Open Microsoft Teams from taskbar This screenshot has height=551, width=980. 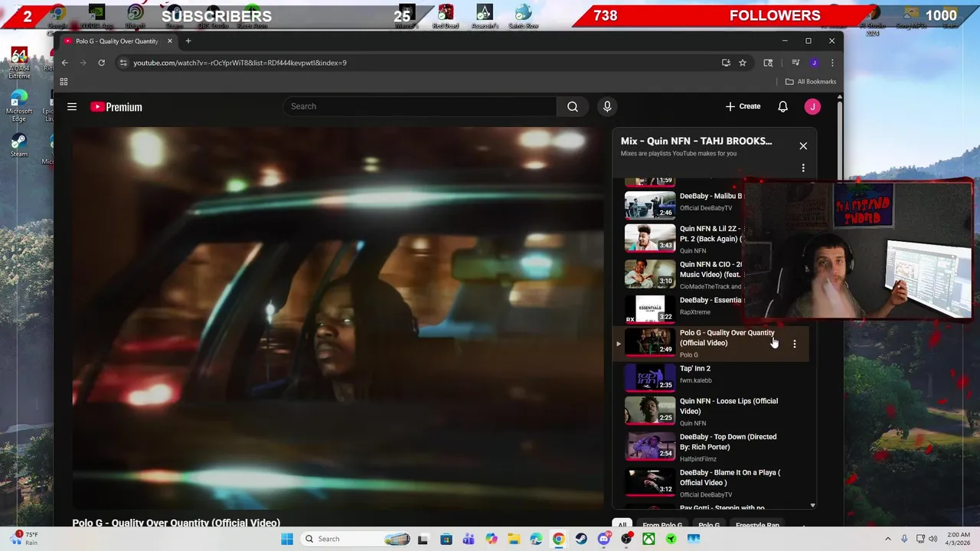point(469,539)
